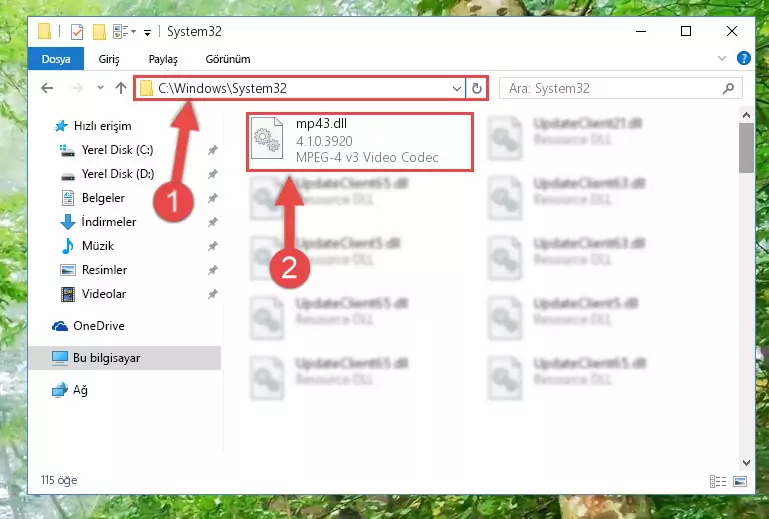
Task: Click the pin icon beside Yerel Disk (D:)
Action: [x=212, y=174]
